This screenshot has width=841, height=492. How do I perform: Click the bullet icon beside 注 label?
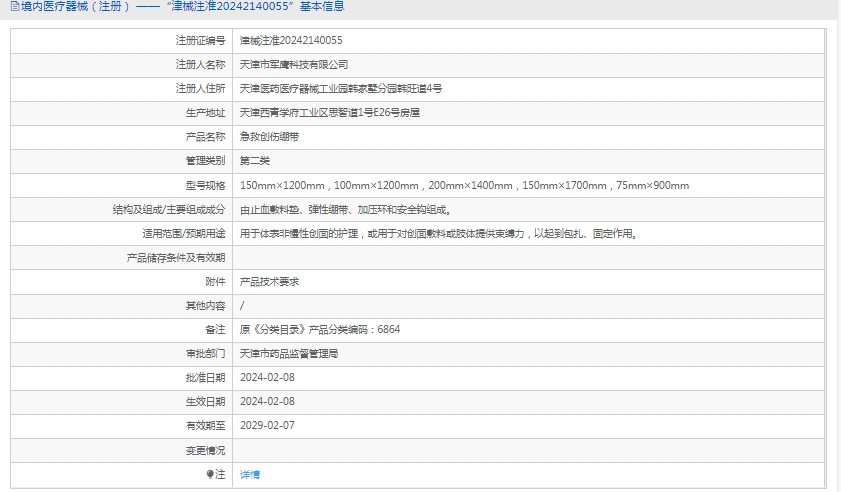[x=210, y=474]
